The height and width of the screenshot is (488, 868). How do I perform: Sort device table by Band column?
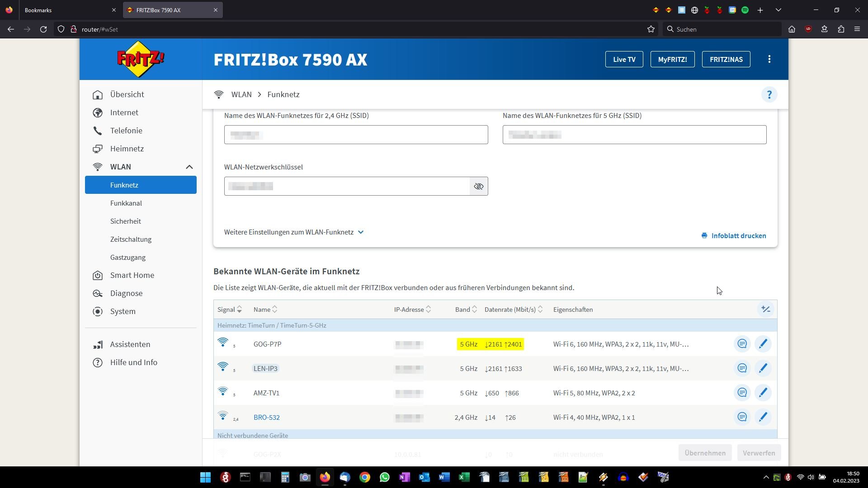pos(466,310)
